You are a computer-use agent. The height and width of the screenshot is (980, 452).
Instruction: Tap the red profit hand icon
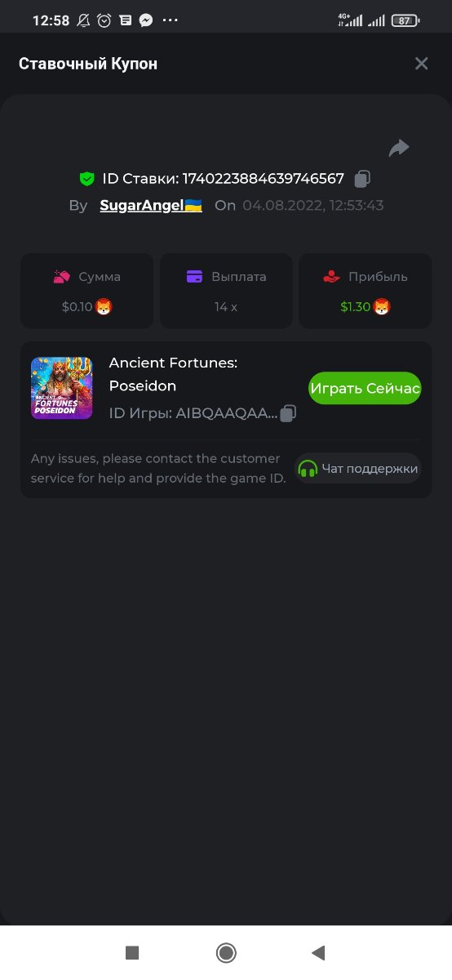tap(331, 277)
